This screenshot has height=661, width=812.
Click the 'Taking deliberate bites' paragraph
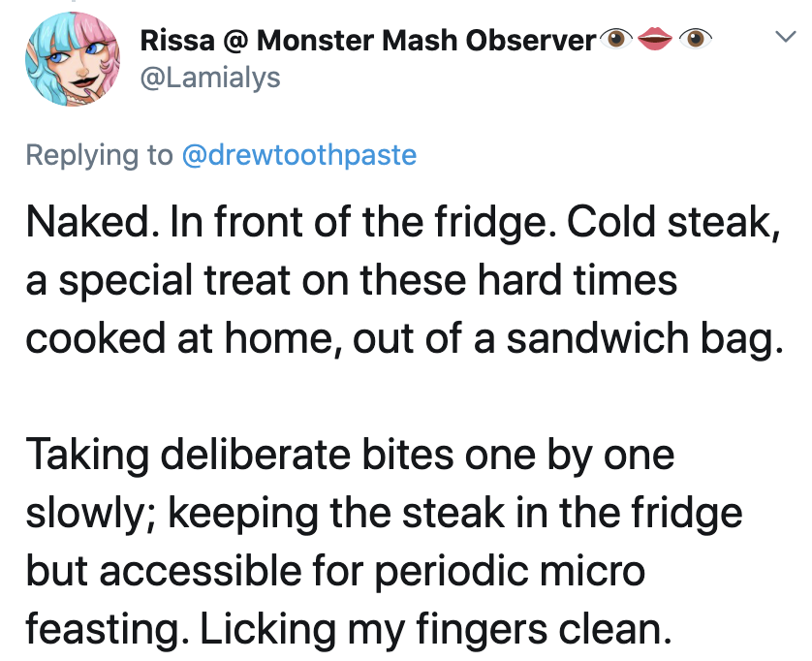coord(385,542)
